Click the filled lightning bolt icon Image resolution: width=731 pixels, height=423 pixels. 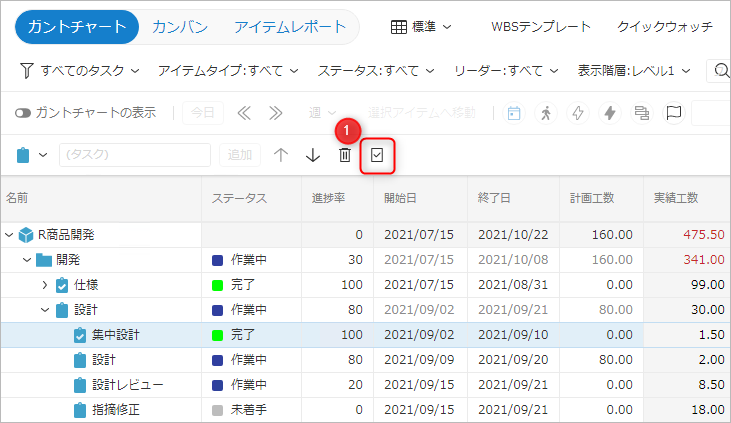coord(608,113)
